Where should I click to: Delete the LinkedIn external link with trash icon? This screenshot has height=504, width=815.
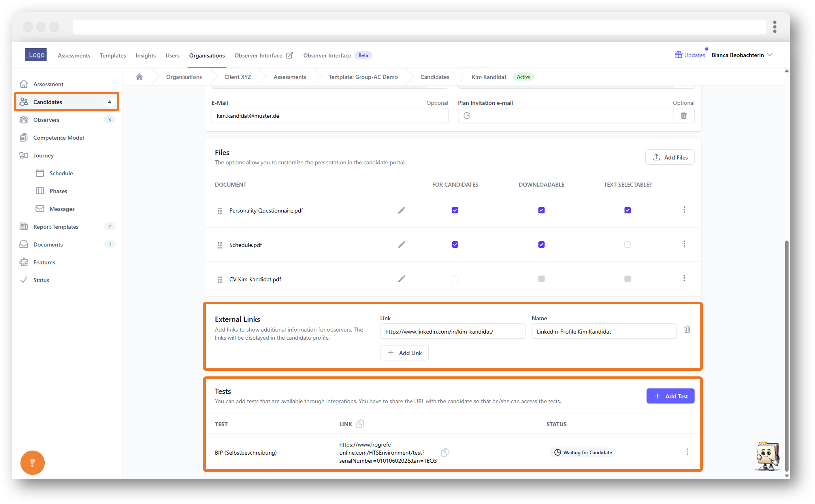[687, 329]
